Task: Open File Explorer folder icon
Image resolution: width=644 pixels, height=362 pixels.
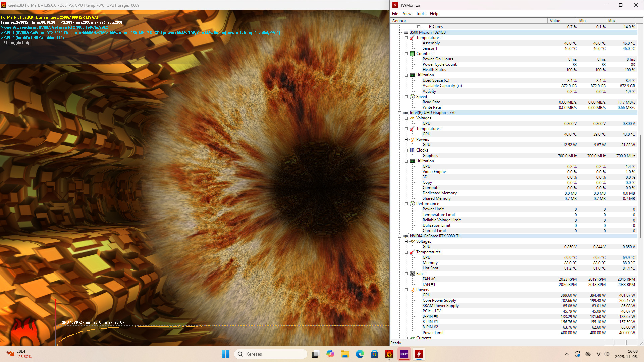Action: (x=345, y=354)
